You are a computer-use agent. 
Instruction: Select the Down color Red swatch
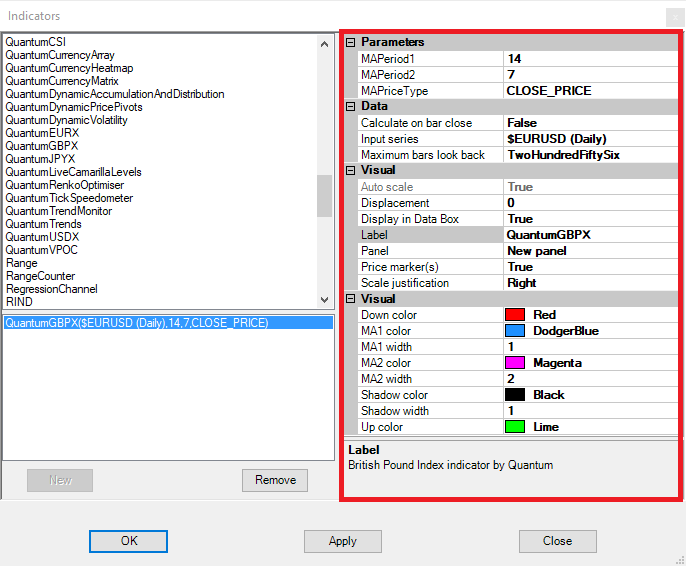click(515, 315)
